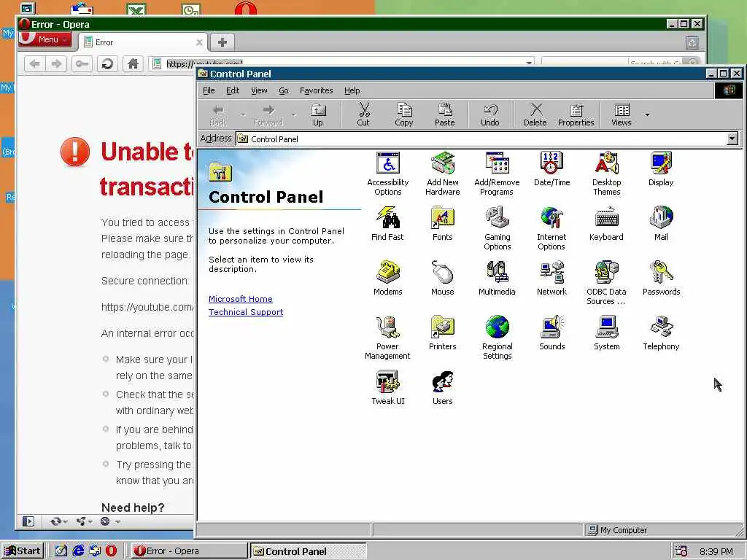Click the taskbar clock showing 8:39 PM
Viewport: 747px width, 560px height.
tap(716, 551)
